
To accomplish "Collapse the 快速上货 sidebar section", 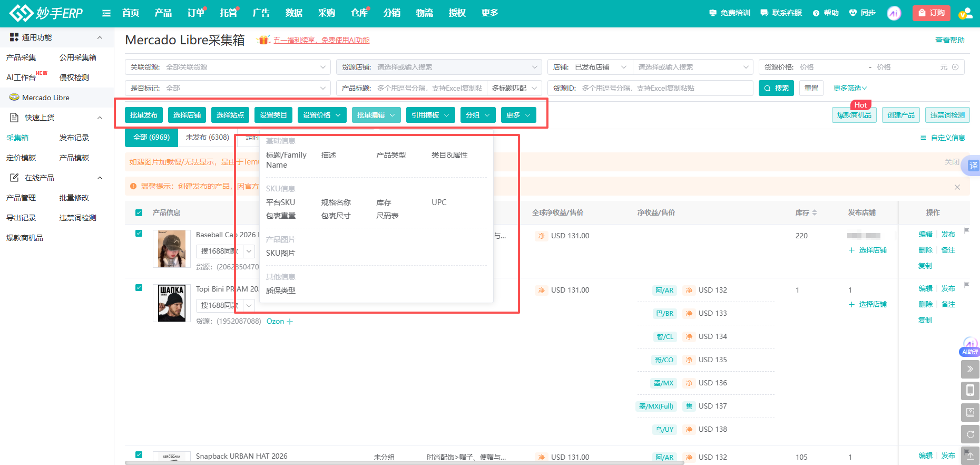I will [100, 118].
